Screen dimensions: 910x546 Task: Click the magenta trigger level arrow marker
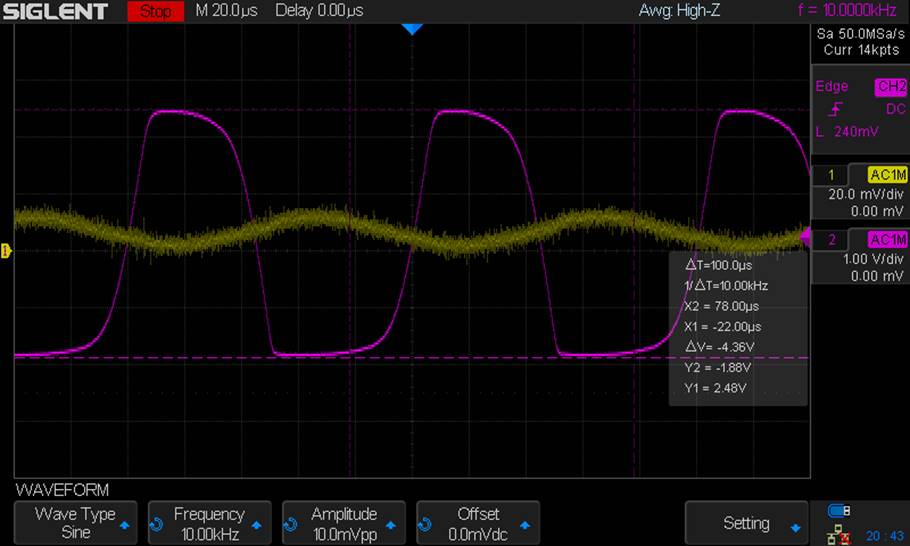[805, 236]
